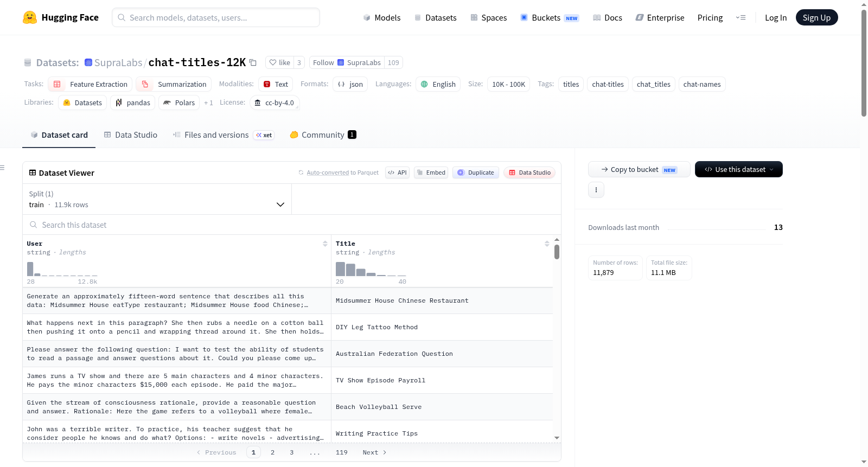The width and height of the screenshot is (868, 467).
Task: Open the three-dot more options menu
Action: tap(596, 190)
